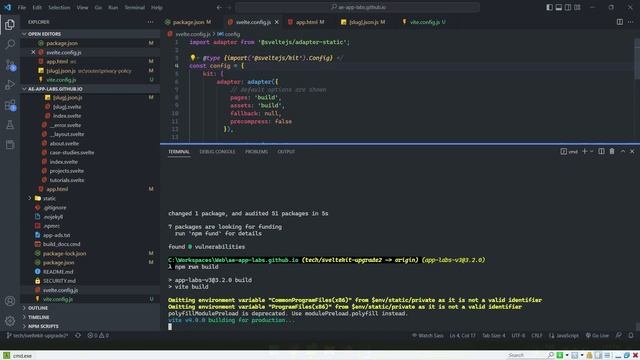Close the terminal panel
Viewport: 640px width, 360px height.
[632, 151]
